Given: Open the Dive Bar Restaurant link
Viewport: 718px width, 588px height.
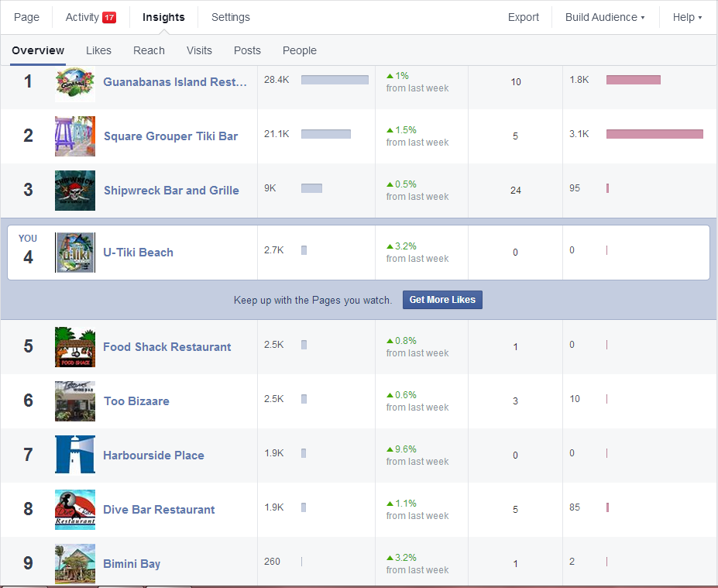Looking at the screenshot, I should [x=159, y=510].
